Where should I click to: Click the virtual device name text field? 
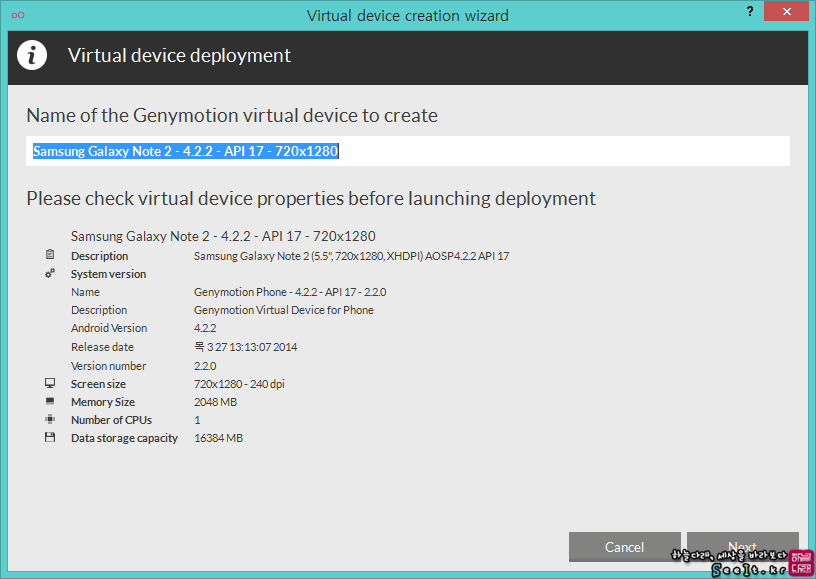pos(408,151)
